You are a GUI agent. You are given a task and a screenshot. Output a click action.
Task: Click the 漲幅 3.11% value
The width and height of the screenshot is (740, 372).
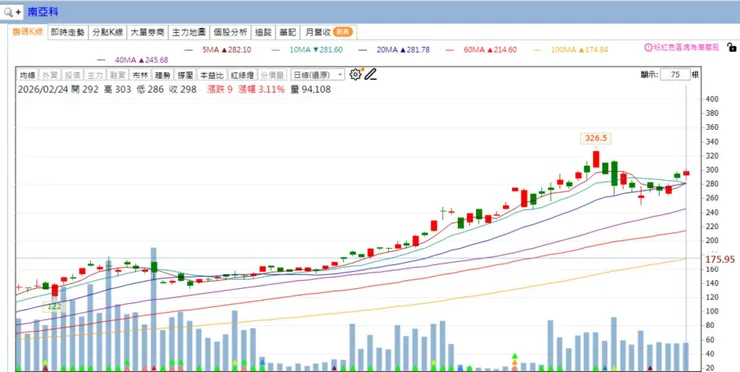(261, 89)
